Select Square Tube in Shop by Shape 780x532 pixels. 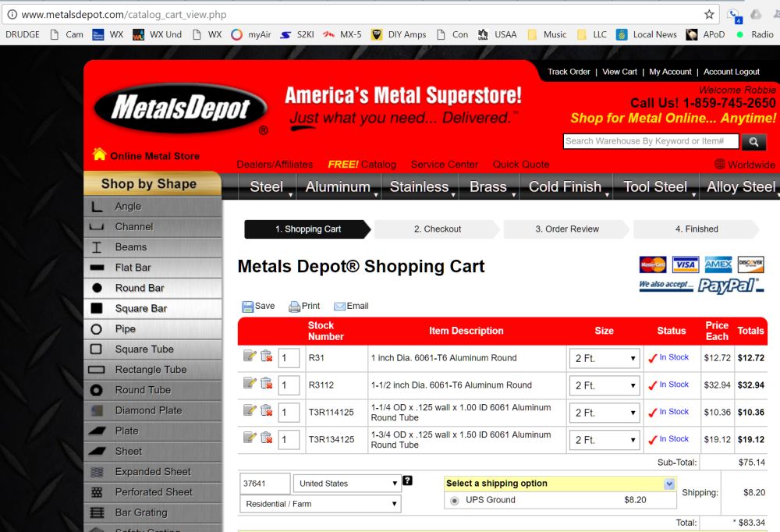point(153,349)
